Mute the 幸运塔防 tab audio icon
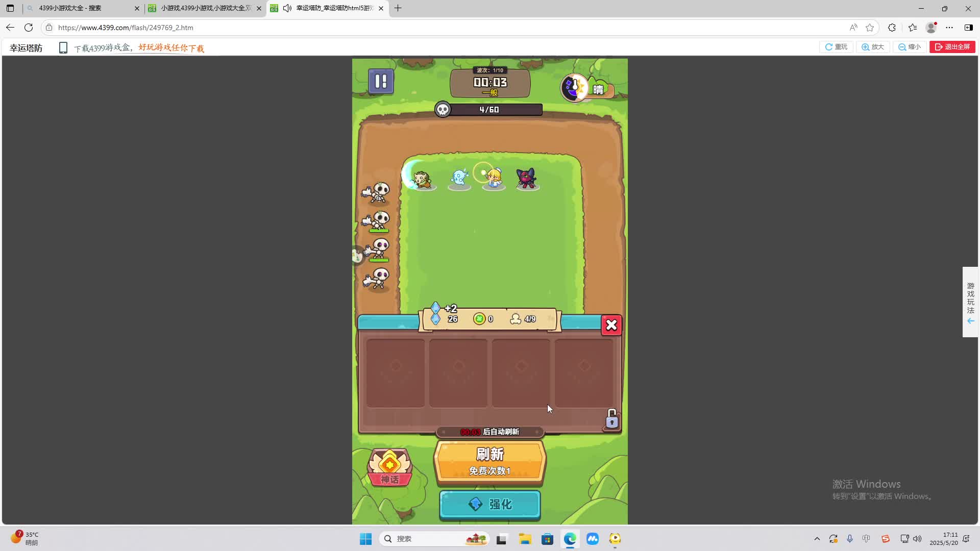This screenshot has height=551, width=980. [x=287, y=8]
